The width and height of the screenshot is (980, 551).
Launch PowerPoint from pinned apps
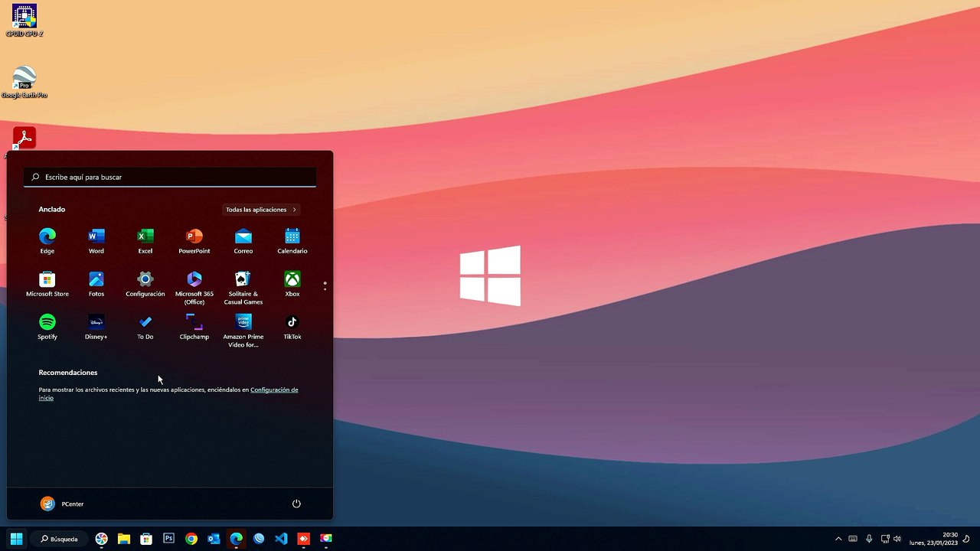(194, 240)
